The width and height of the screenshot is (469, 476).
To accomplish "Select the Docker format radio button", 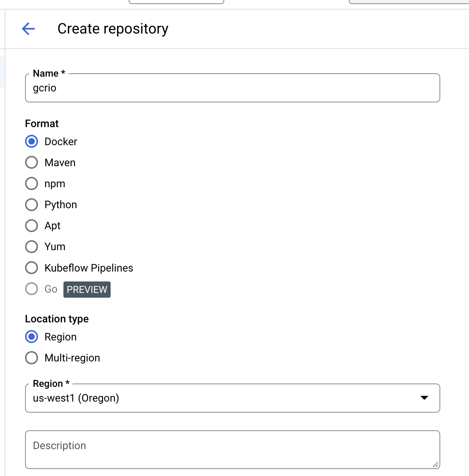I will tap(32, 141).
